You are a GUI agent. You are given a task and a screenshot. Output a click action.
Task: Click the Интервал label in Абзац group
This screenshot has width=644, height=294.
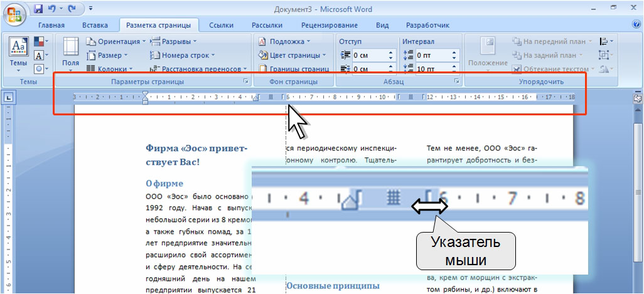point(418,41)
